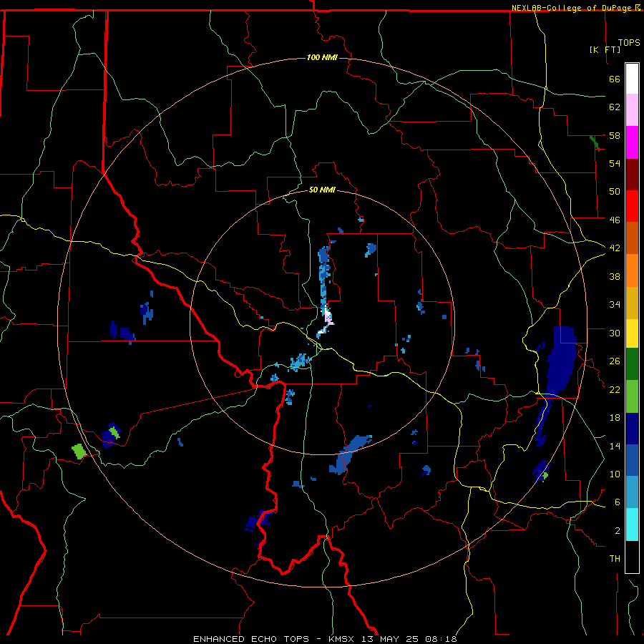Click the 50 NMI range ring label

coord(322,190)
